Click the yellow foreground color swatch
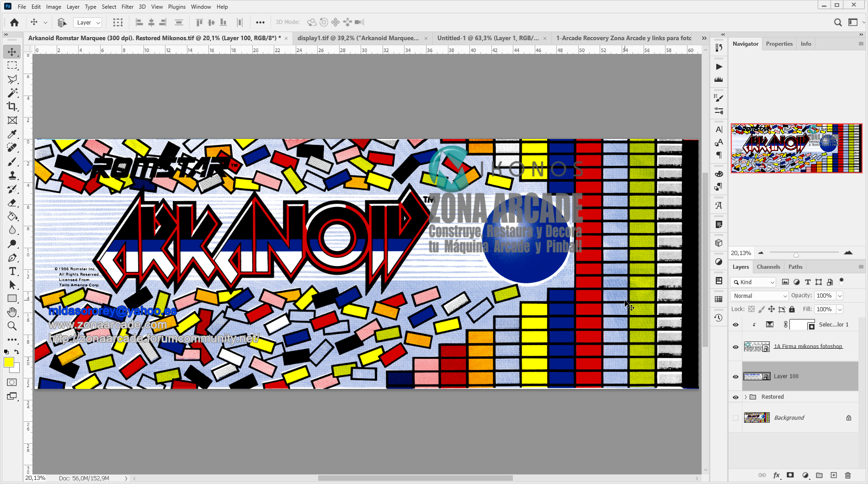The width and height of the screenshot is (868, 484). [9, 363]
